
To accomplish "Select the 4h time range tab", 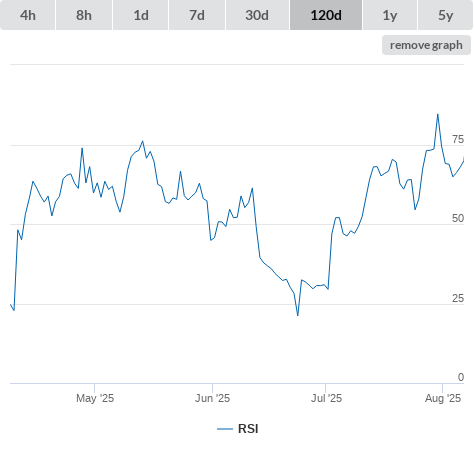I will 28,15.
